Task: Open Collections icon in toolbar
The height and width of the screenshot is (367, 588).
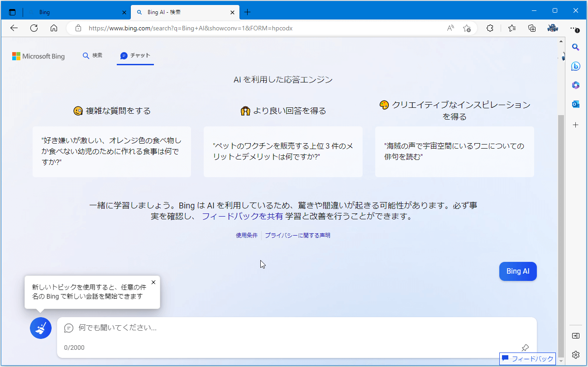Action: 532,28
